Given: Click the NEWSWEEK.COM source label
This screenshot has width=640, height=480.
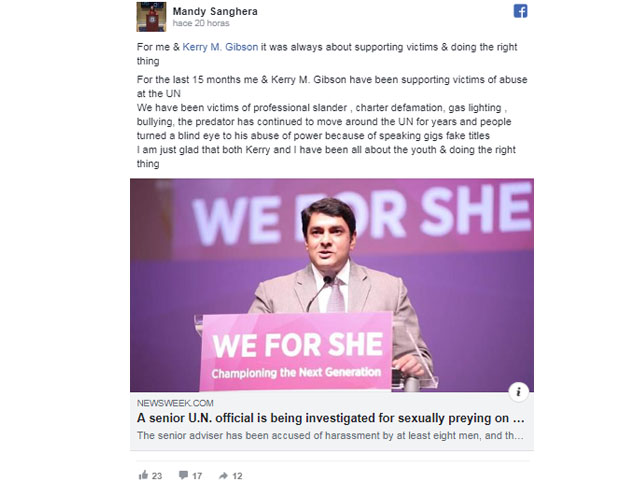Looking at the screenshot, I should click(175, 403).
